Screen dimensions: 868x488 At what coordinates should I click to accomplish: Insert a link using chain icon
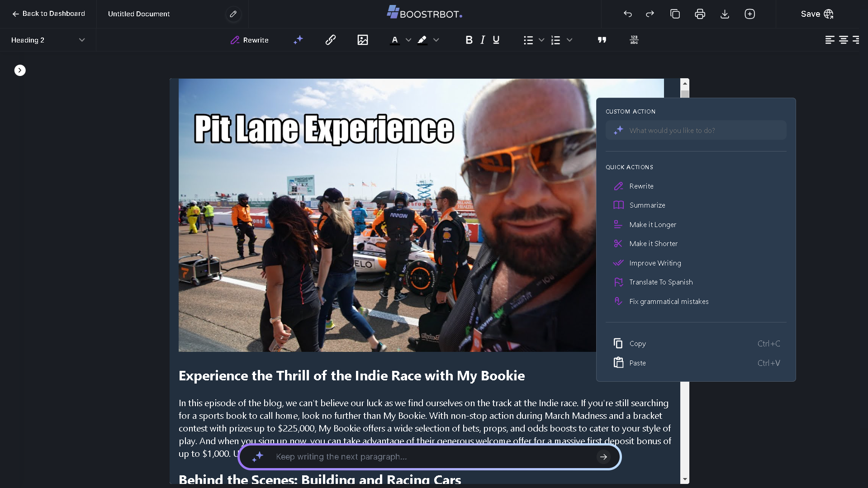(x=330, y=40)
